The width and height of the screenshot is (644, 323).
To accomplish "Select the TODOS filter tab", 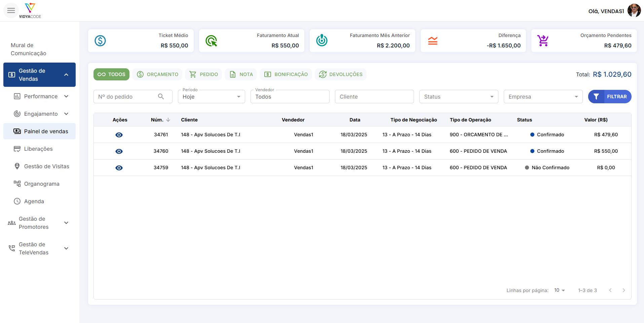I will [111, 74].
